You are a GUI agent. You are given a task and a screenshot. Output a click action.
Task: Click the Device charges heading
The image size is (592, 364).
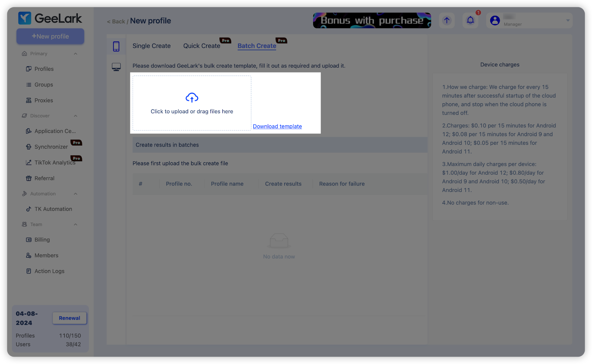click(500, 65)
